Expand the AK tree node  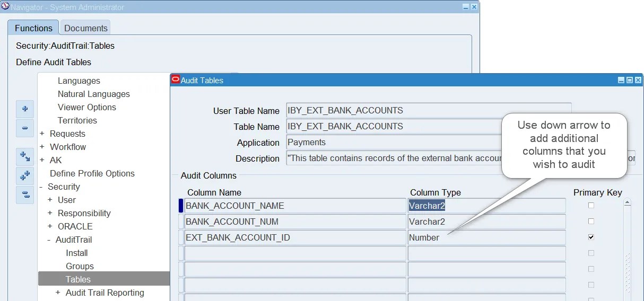tap(42, 160)
